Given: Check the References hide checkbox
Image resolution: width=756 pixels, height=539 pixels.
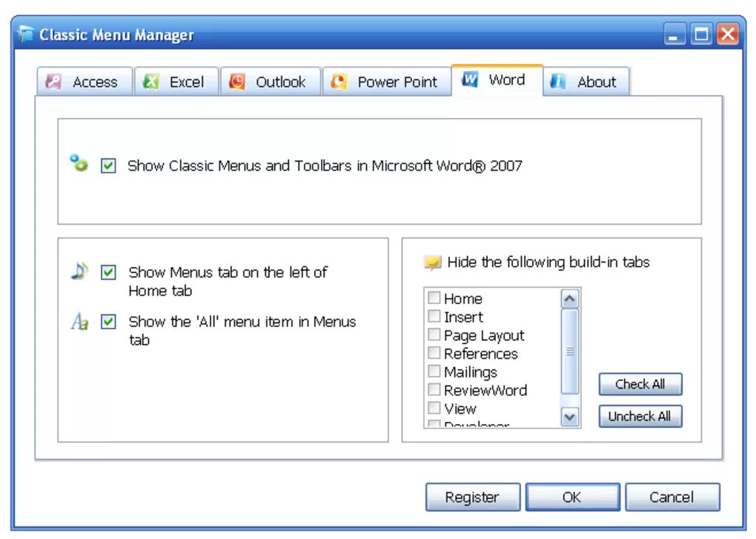Looking at the screenshot, I should 434,352.
